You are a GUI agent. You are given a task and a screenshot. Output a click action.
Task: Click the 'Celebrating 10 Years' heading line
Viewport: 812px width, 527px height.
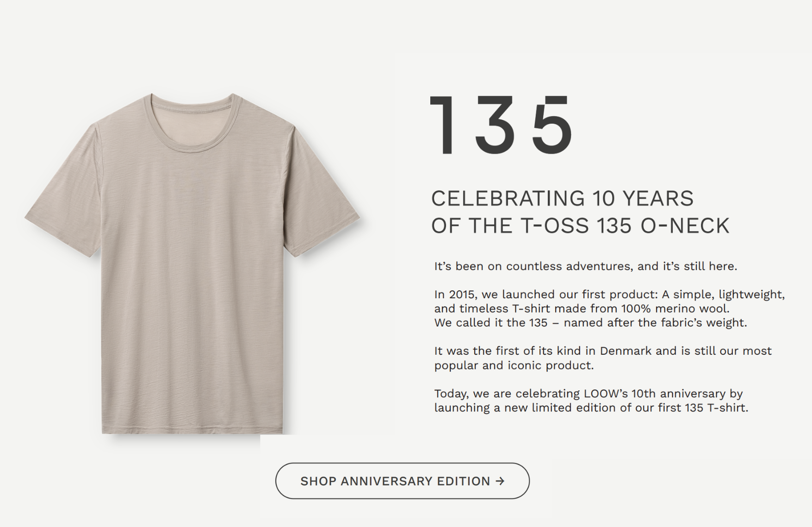tap(562, 198)
